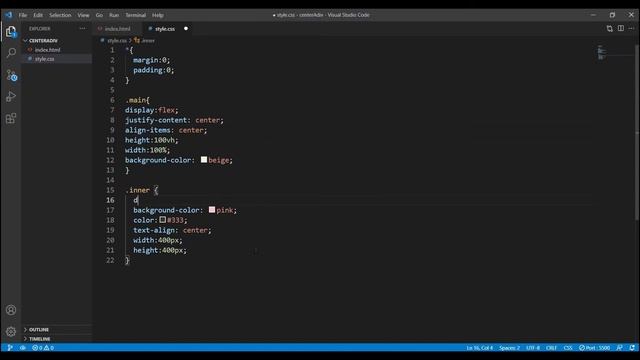Open editor more actions ellipsis
Image resolution: width=640 pixels, height=360 pixels.
click(631, 29)
